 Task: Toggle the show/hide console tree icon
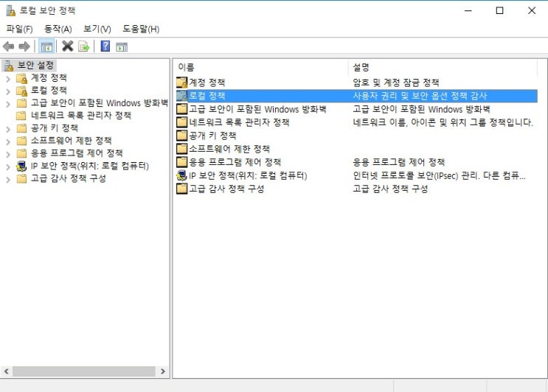(46, 46)
